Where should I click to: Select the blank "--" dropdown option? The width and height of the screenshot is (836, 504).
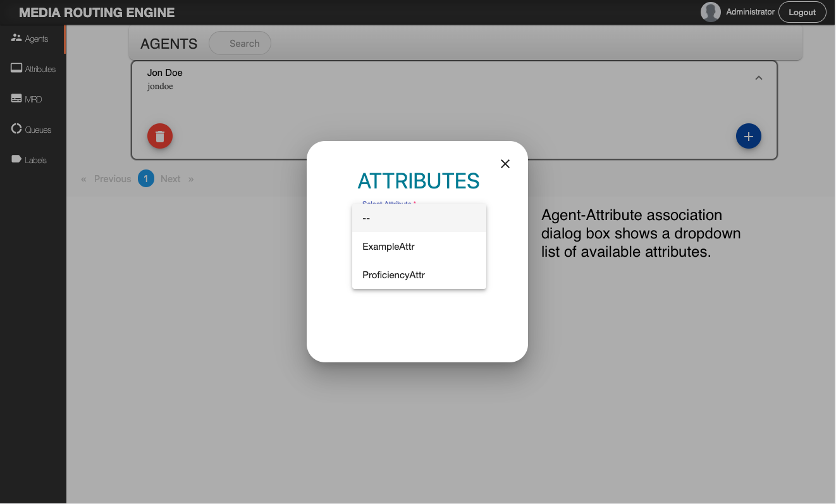366,218
